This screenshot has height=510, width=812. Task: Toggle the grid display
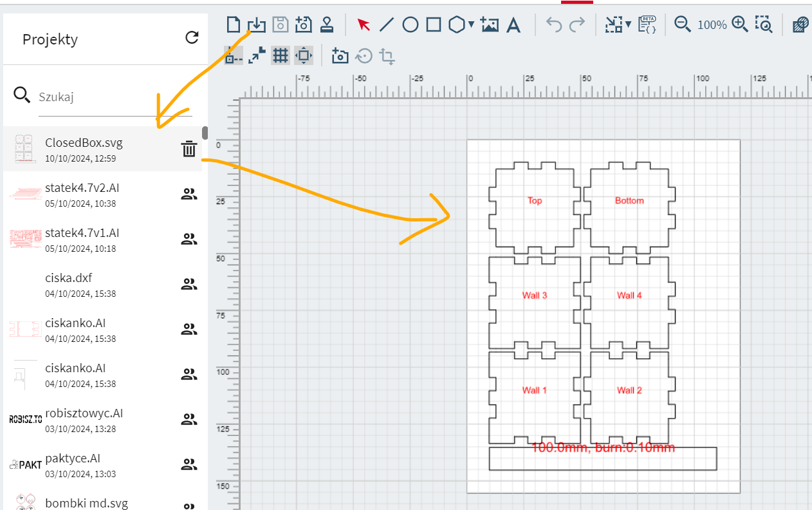(280, 55)
